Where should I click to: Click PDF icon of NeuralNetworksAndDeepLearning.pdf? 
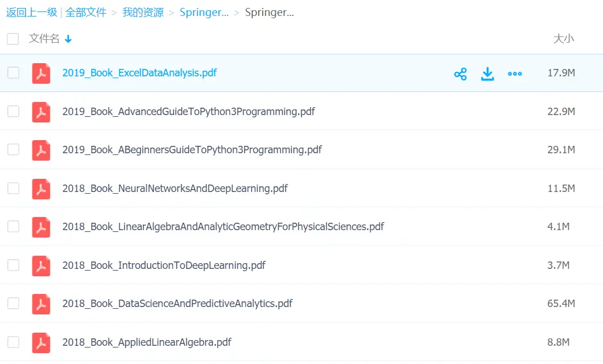click(x=41, y=189)
